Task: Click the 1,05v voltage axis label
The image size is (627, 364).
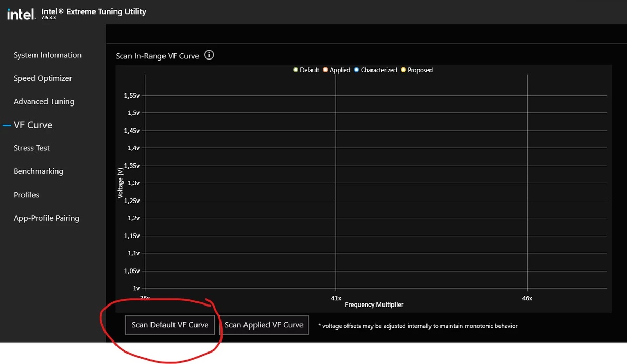Action: point(132,271)
